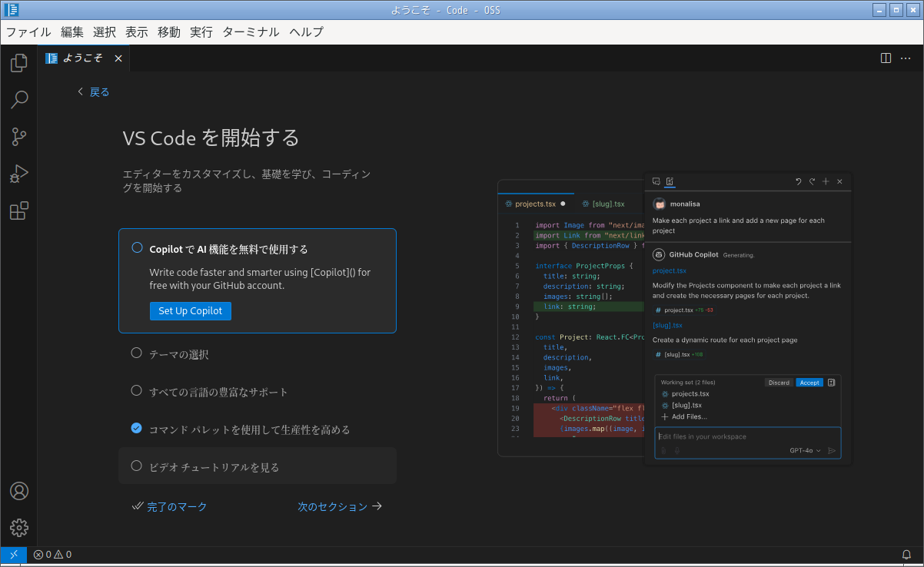Screen dimensions: 924x567
Task: Open the Source Control view
Action: click(x=18, y=137)
